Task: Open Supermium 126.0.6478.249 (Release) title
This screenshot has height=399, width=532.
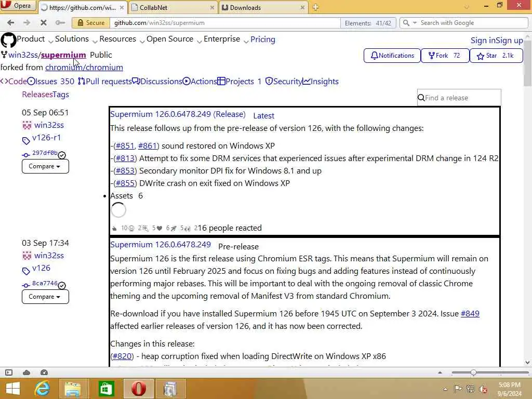Action: (x=178, y=114)
